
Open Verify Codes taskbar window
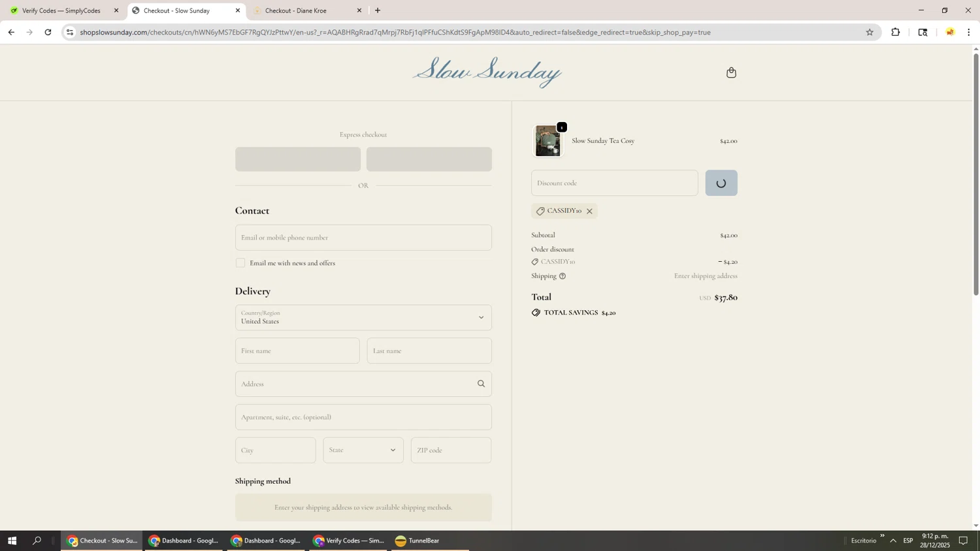348,541
